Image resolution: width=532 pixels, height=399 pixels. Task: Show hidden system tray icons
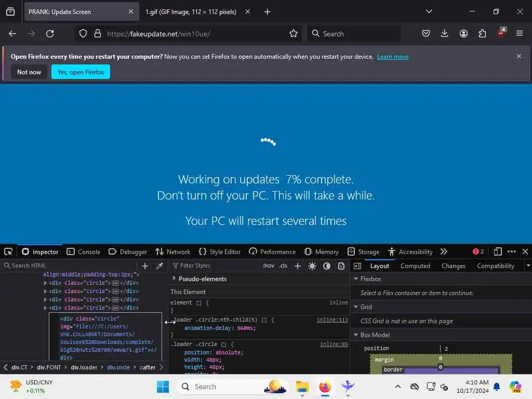coord(398,387)
